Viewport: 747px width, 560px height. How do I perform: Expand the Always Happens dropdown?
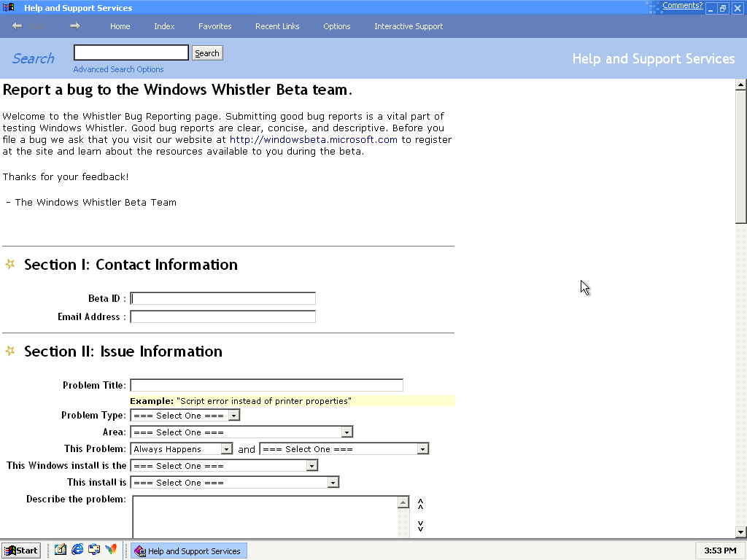point(227,448)
